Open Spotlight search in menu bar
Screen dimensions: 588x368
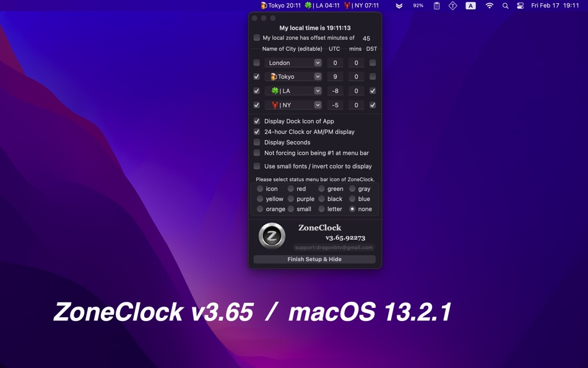pos(505,6)
